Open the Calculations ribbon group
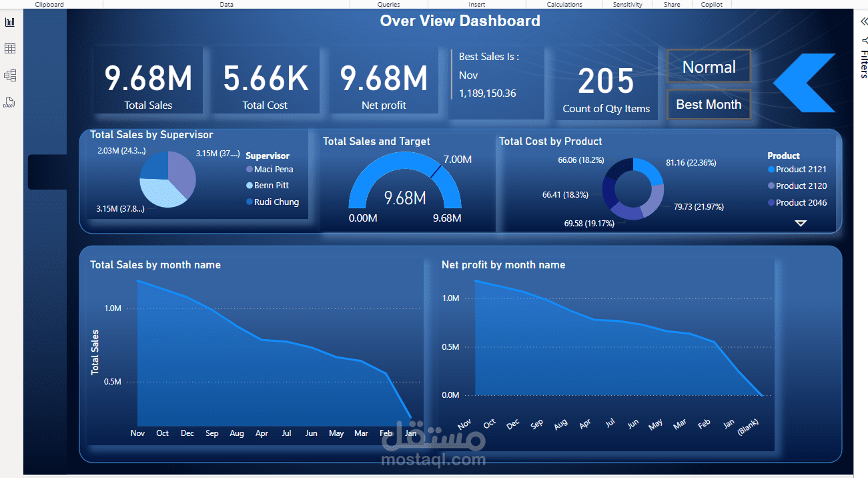Viewport: 868px width, 478px height. 564,4
